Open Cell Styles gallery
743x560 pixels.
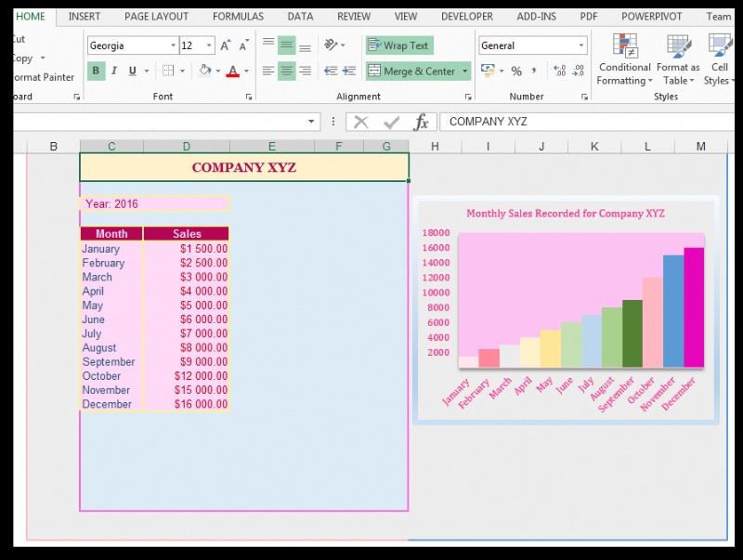[x=719, y=59]
